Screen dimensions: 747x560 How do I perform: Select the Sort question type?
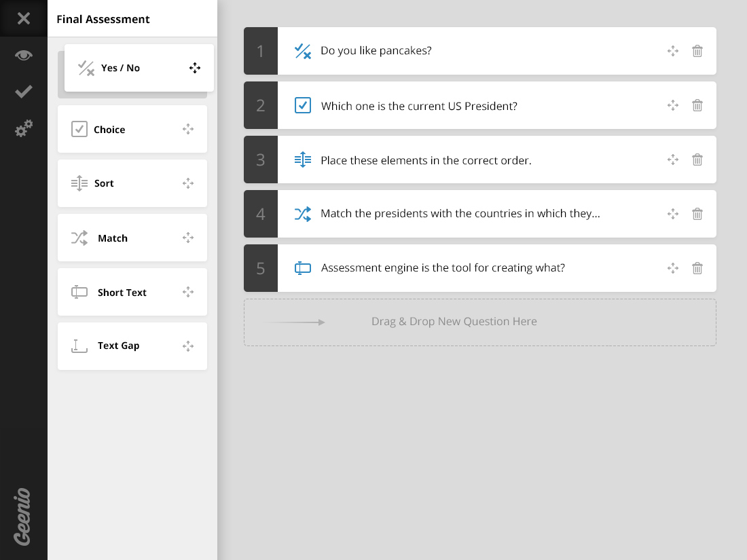(132, 183)
